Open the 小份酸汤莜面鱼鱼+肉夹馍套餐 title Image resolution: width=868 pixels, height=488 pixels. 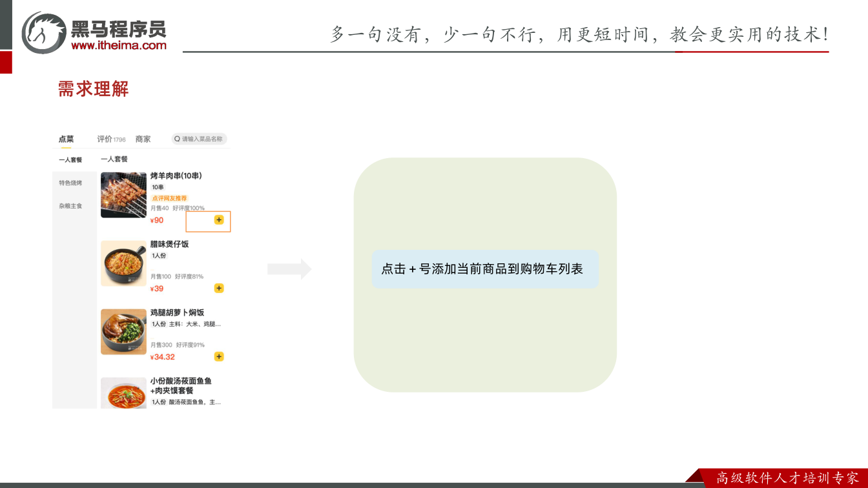(x=181, y=386)
